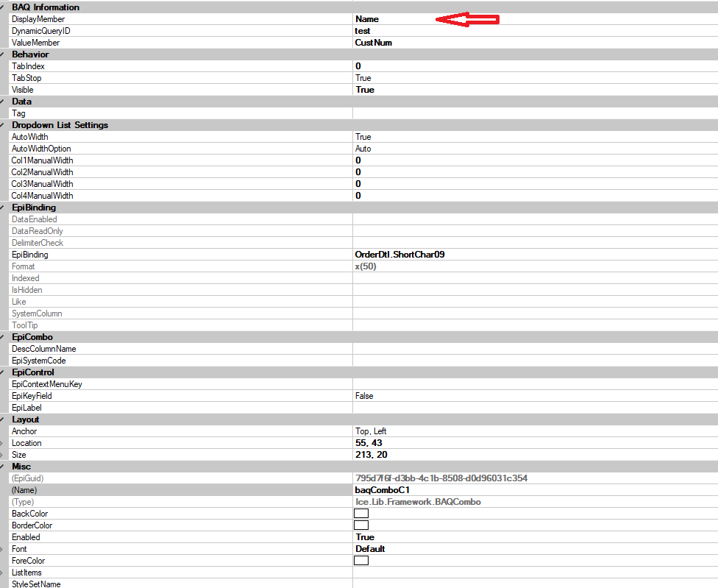Collapse the Dropdown List Settings category
Image resolution: width=718 pixels, height=588 pixels.
click(2, 125)
